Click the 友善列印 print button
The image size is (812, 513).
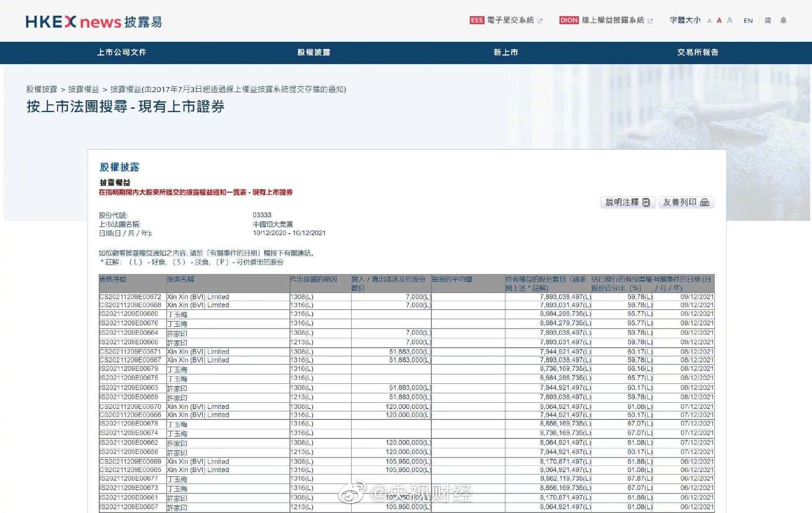pos(686,202)
